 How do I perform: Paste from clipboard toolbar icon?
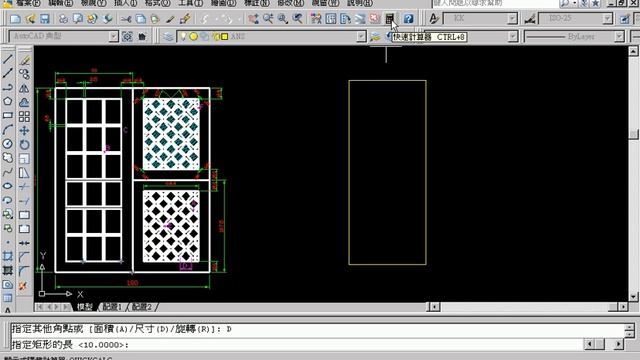point(155,18)
